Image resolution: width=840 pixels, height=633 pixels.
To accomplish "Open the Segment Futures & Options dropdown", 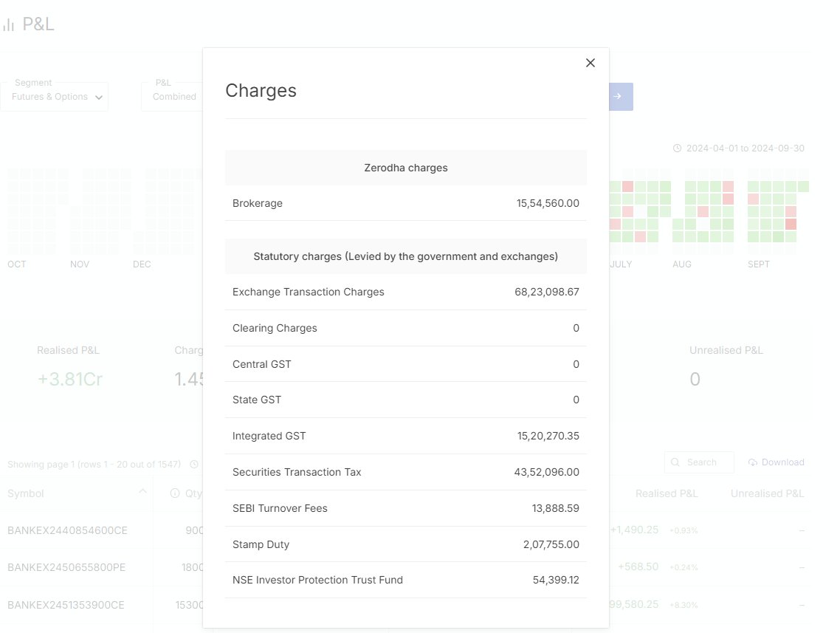I will (54, 97).
